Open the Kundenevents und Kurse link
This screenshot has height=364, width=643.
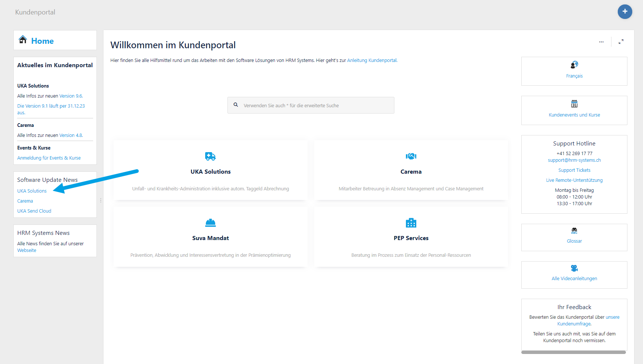point(574,115)
